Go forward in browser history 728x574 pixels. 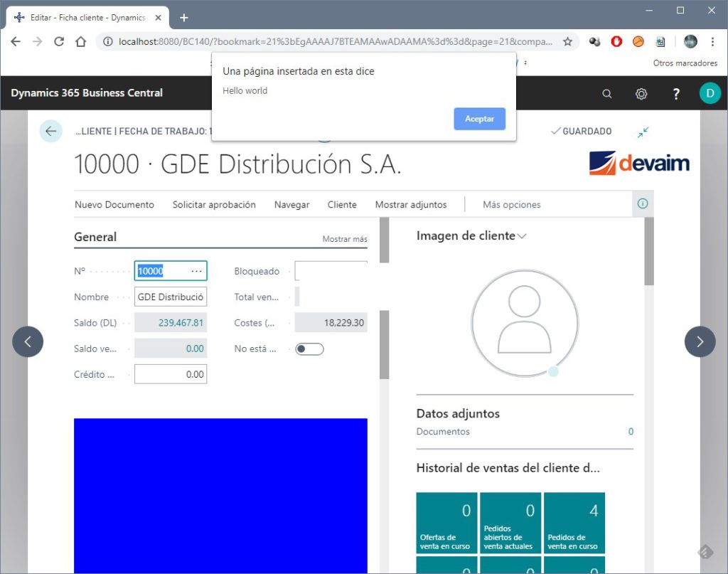click(x=38, y=42)
